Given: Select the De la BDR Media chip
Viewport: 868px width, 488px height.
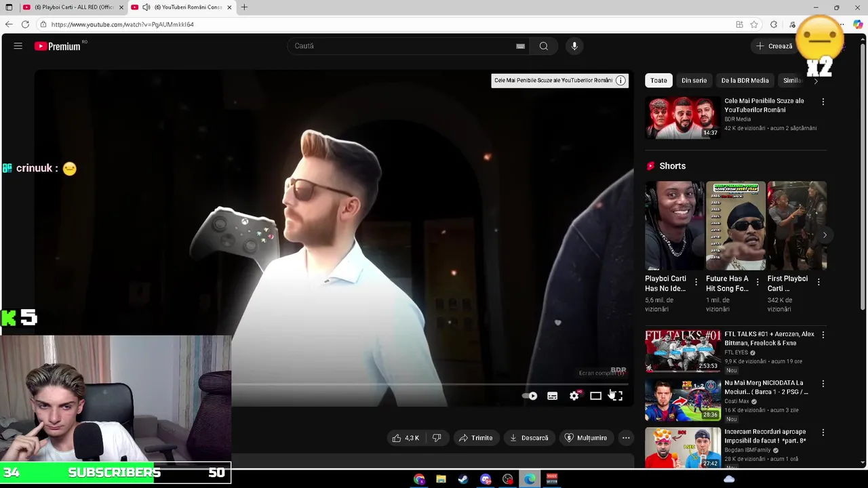Looking at the screenshot, I should pos(745,81).
